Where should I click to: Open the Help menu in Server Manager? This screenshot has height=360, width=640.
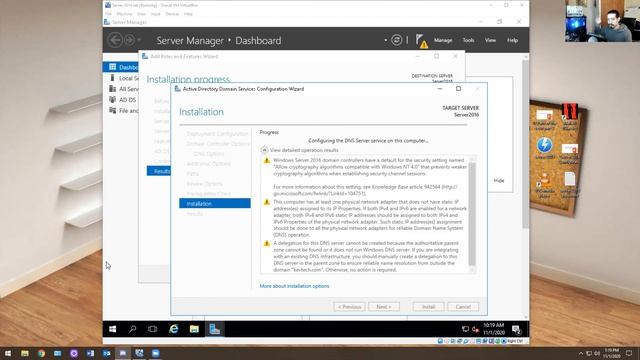[x=512, y=40]
